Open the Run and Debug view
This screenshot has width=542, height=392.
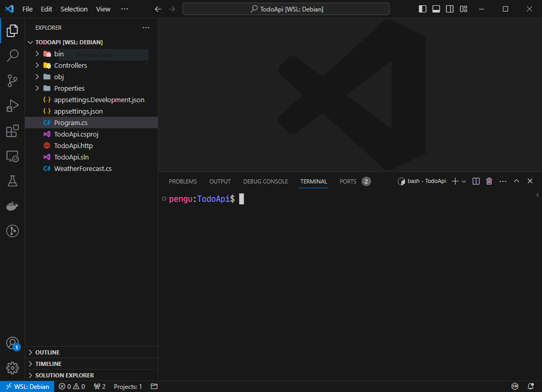click(x=13, y=106)
